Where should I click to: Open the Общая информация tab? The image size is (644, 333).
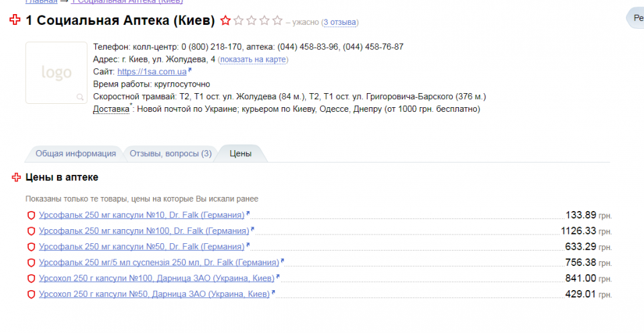coord(75,153)
